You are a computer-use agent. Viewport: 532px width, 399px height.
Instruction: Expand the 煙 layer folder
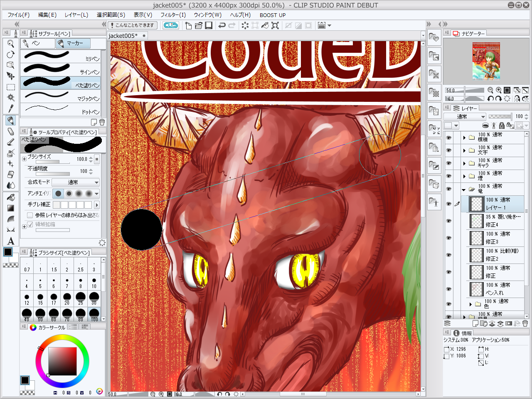(x=464, y=176)
